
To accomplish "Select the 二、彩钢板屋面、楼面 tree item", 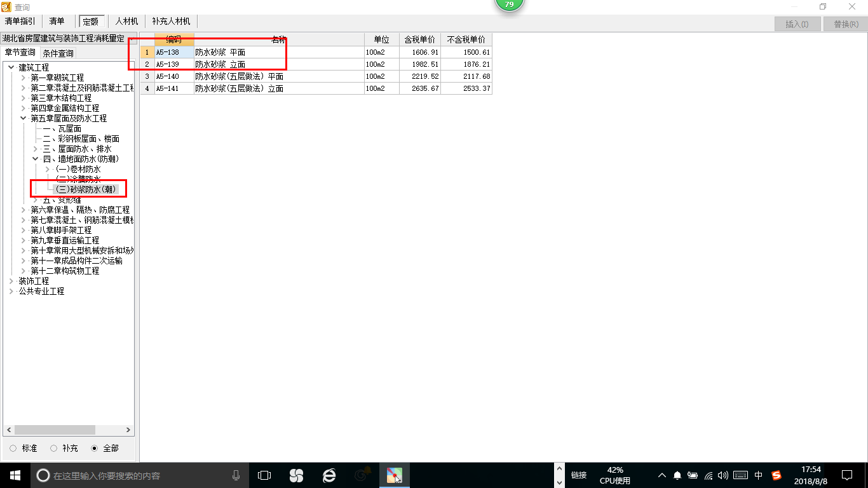I will [x=81, y=139].
